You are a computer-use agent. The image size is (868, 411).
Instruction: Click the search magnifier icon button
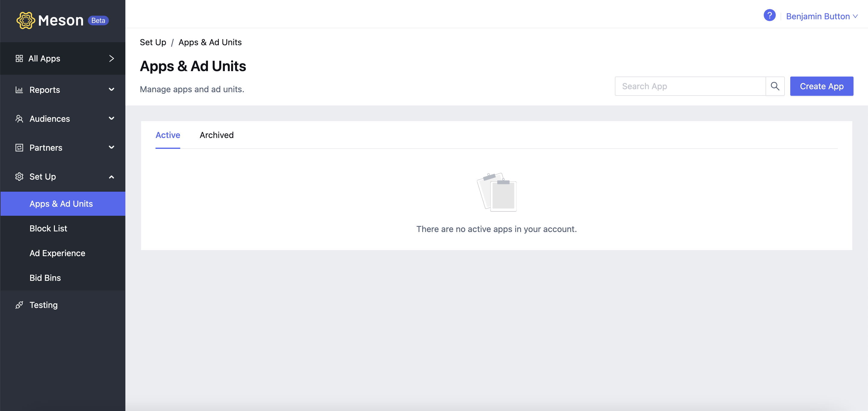[x=775, y=86]
